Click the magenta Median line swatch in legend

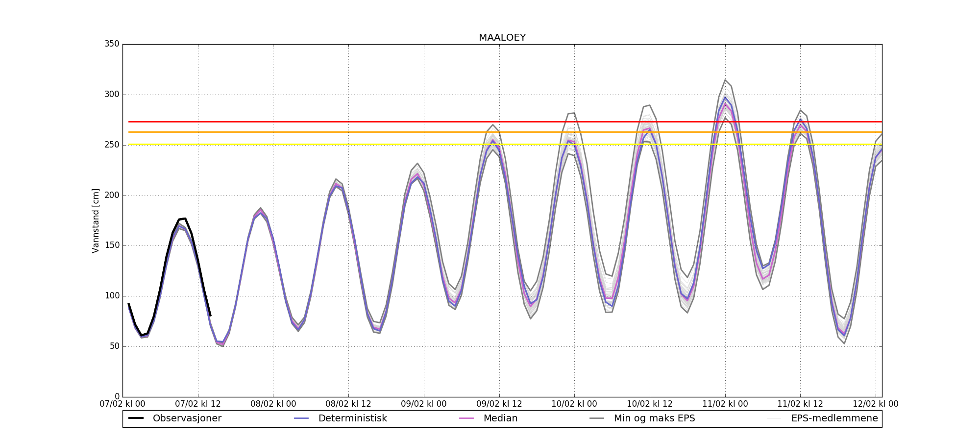click(466, 418)
